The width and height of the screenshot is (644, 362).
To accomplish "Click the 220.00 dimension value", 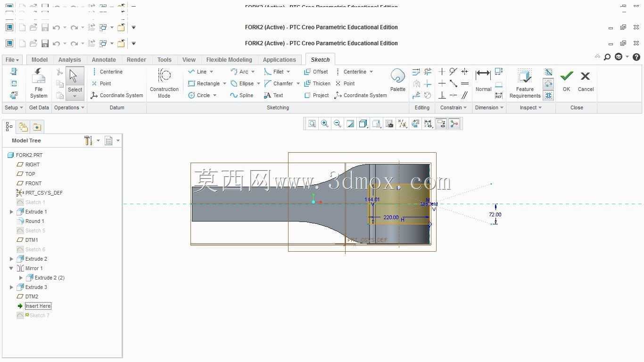I will (x=391, y=217).
